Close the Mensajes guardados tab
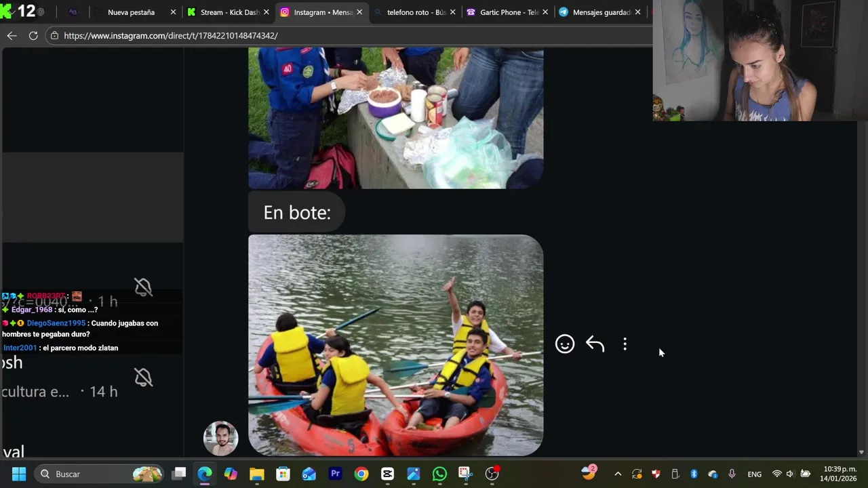Viewport: 868px width, 488px height. 637,12
